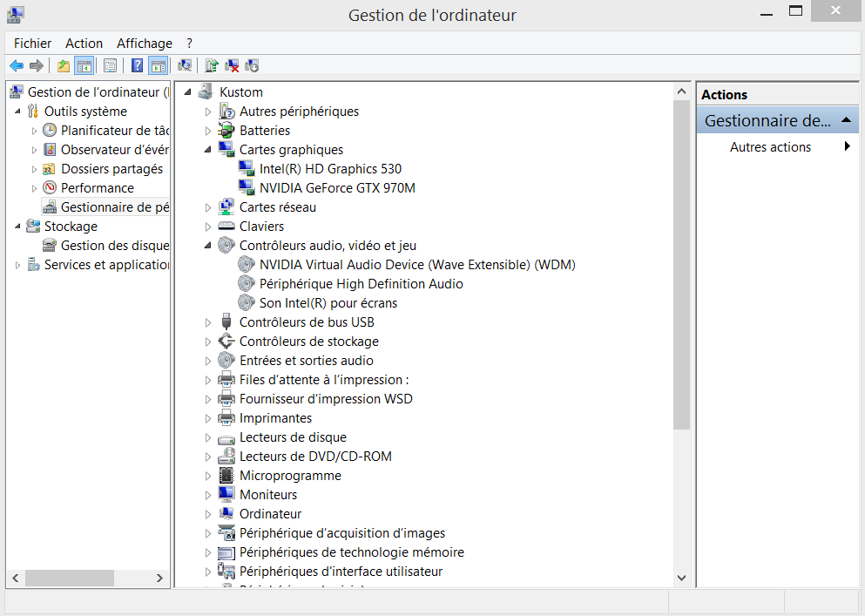Toggle the Action pane toolbar button
The width and height of the screenshot is (865, 616).
159,66
